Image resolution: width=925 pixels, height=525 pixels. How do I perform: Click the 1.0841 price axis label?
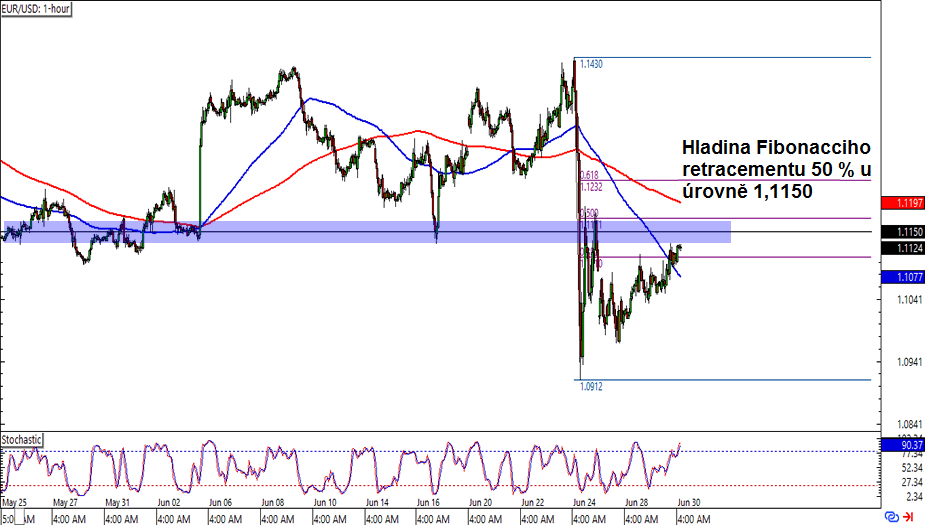tap(909, 424)
